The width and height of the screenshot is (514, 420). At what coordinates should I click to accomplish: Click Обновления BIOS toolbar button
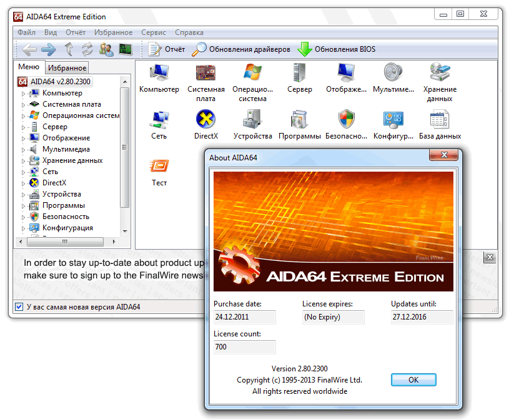point(337,49)
